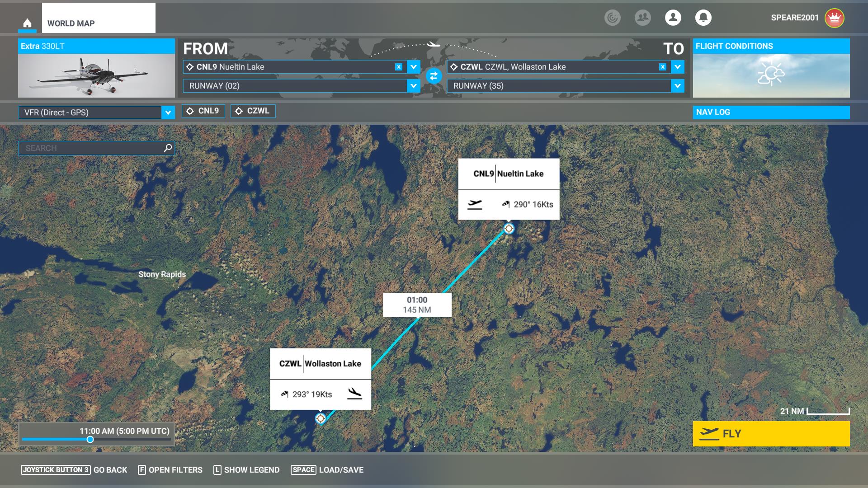Go to the home screen icon
Image resolution: width=868 pixels, height=488 pixels.
[x=27, y=23]
